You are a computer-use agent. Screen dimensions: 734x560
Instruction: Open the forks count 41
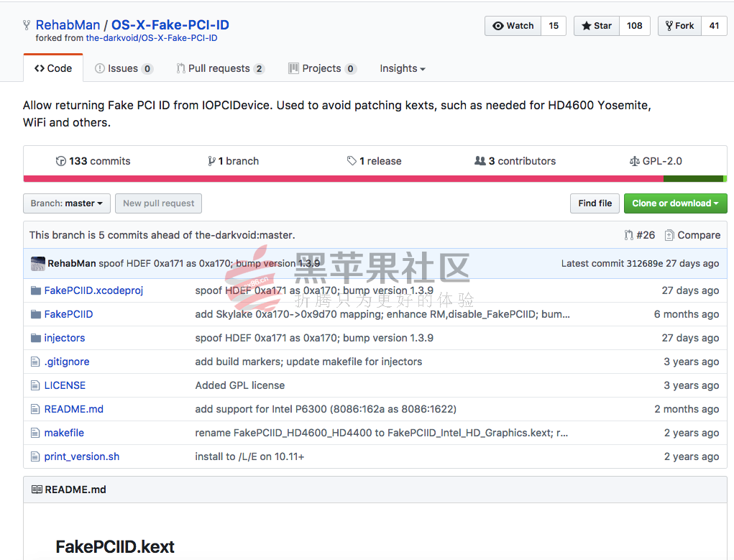[x=714, y=26]
